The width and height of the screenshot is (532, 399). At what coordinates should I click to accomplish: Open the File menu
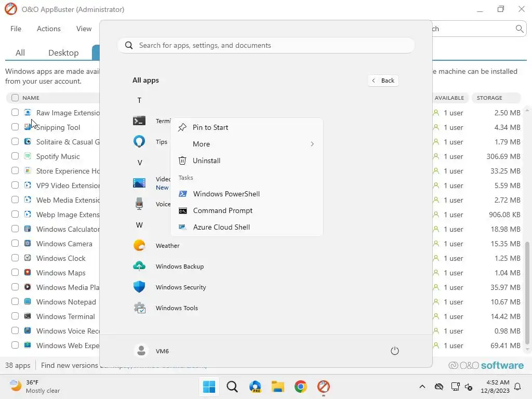tap(16, 29)
